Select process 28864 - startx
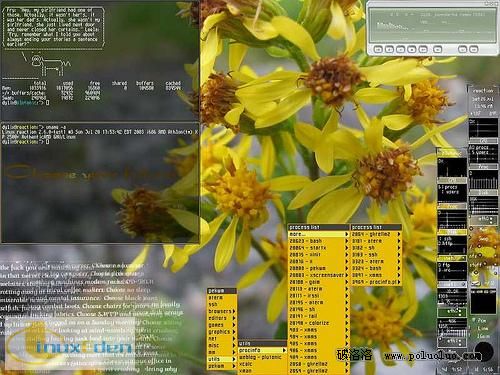The width and height of the screenshot is (500, 375). coord(318,248)
